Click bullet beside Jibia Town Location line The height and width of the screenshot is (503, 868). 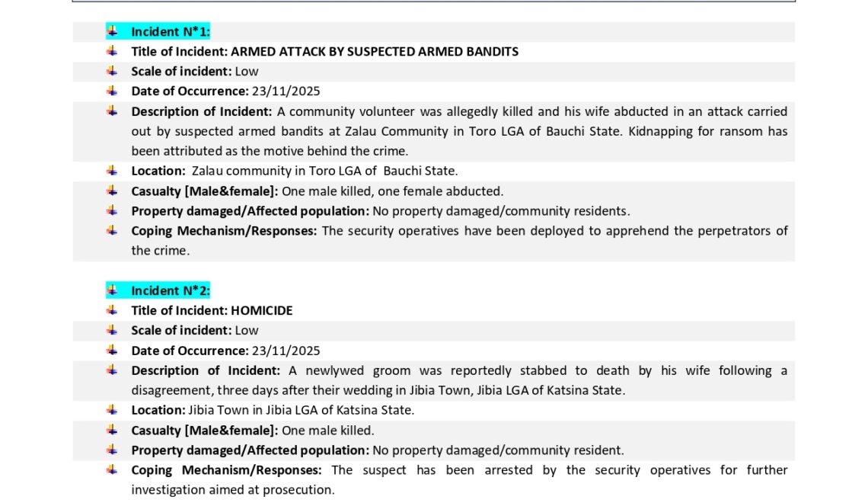click(112, 410)
